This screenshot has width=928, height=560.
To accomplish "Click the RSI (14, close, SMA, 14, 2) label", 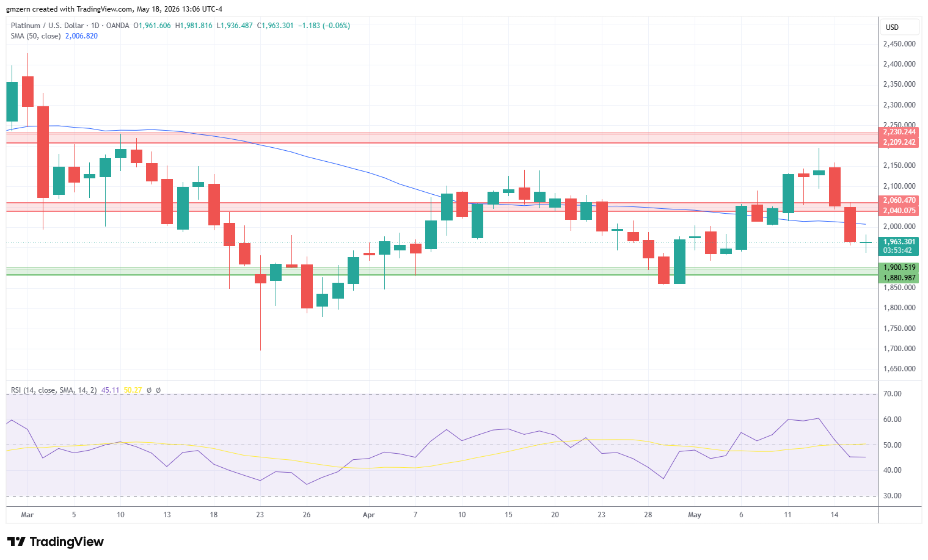I will pyautogui.click(x=54, y=390).
